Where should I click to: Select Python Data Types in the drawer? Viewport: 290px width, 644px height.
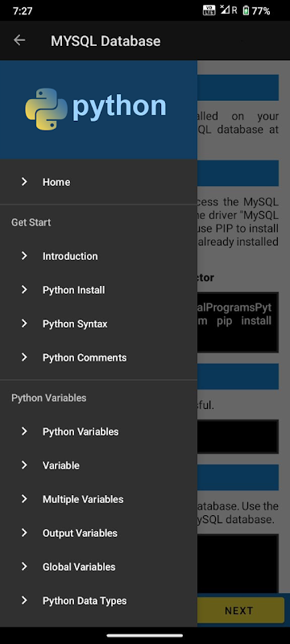98,601
